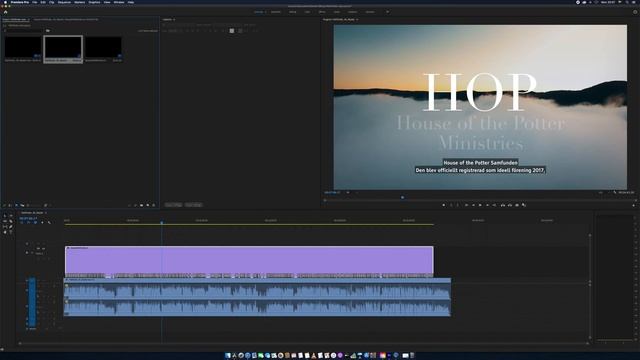Open the Program monitor button editor plus icon

coord(634,205)
